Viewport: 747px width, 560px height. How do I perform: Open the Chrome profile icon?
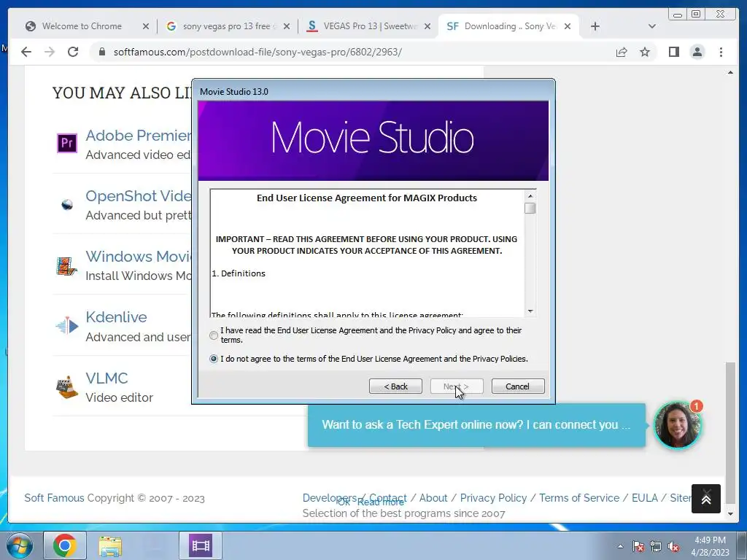coord(697,52)
